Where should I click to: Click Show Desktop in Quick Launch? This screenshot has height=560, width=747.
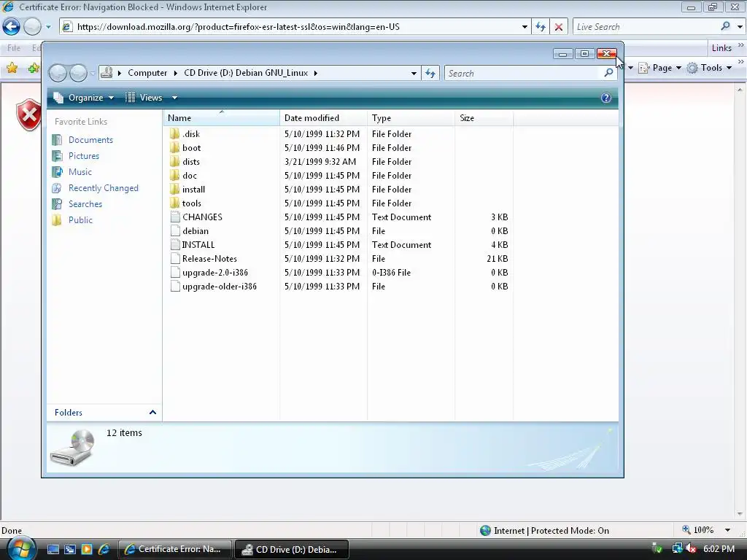click(53, 549)
